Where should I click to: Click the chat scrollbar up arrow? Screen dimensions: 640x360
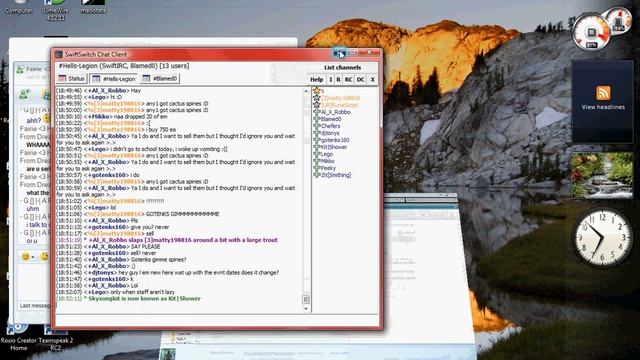pyautogui.click(x=306, y=91)
